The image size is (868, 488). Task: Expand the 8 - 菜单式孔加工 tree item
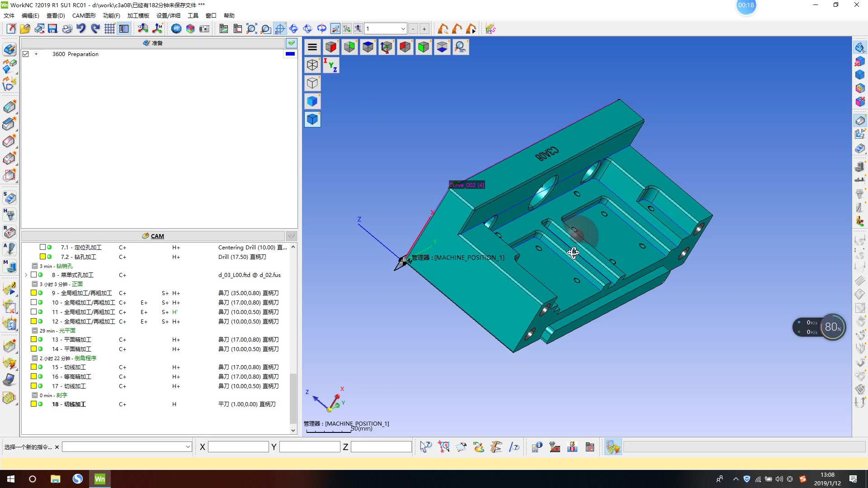[26, 275]
